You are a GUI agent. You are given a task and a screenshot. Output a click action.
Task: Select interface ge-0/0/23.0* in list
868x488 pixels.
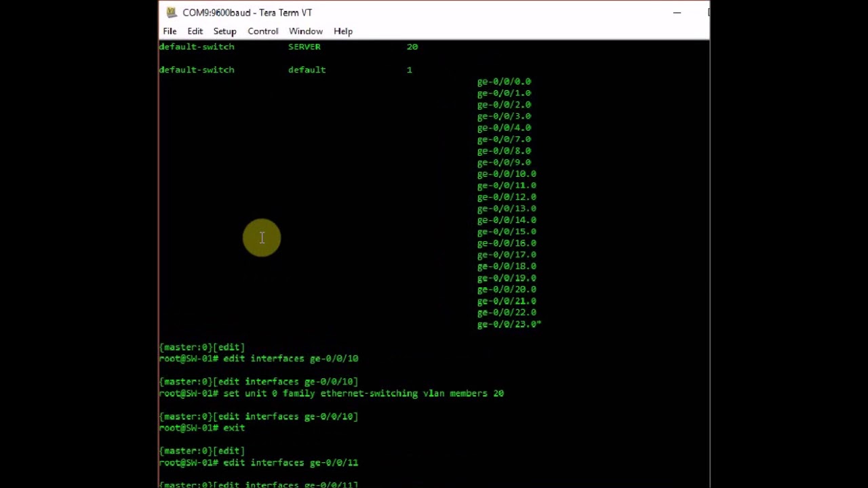509,324
